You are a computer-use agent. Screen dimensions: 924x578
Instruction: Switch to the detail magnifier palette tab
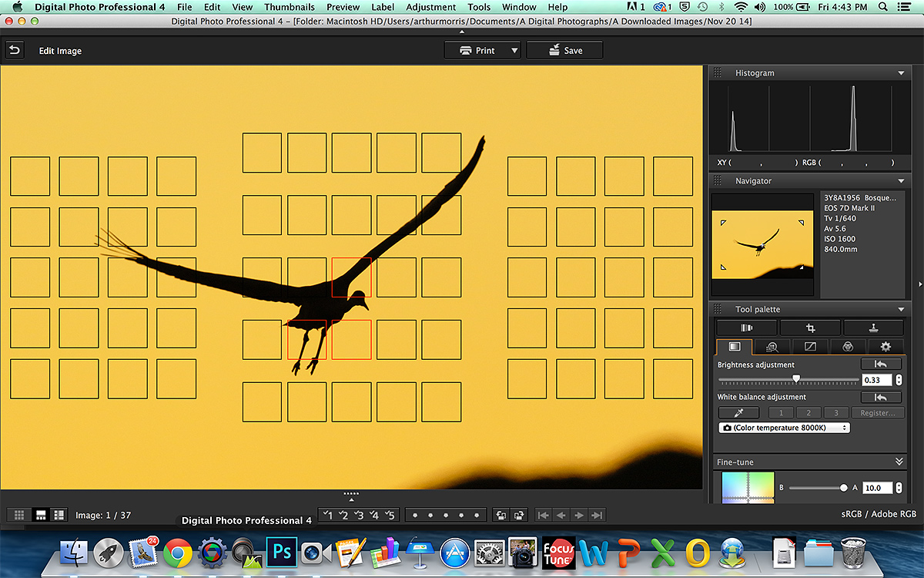pyautogui.click(x=772, y=347)
